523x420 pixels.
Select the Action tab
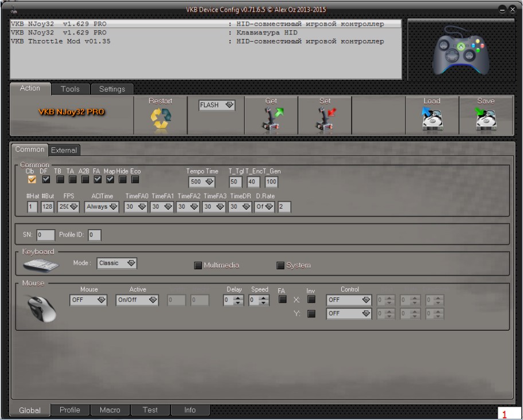click(30, 88)
